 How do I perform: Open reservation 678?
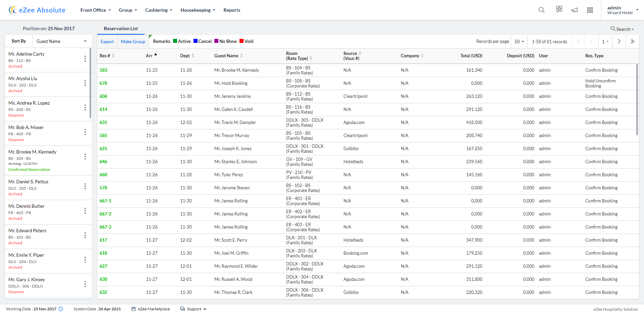(103, 83)
